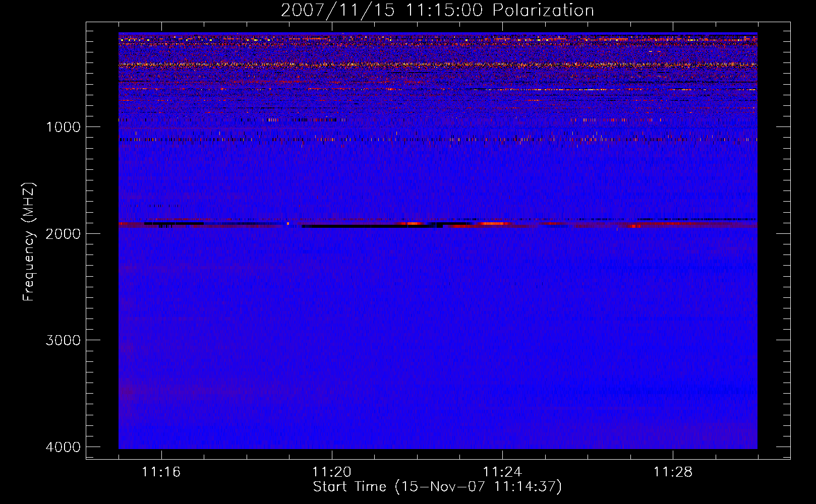
Task: Select the 3000 frequency axis label
Action: (x=63, y=340)
